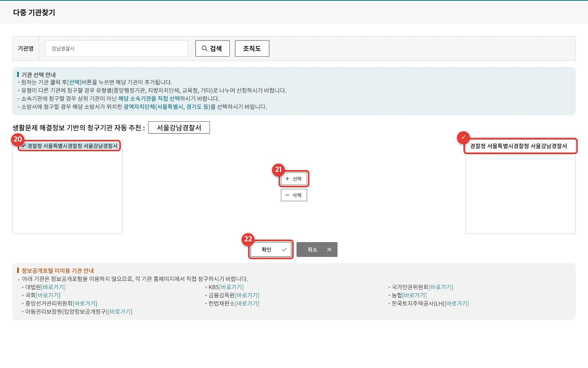Image resolution: width=588 pixels, height=368 pixels.
Task: Click the checkmark icon in 확인 button
Action: [284, 250]
